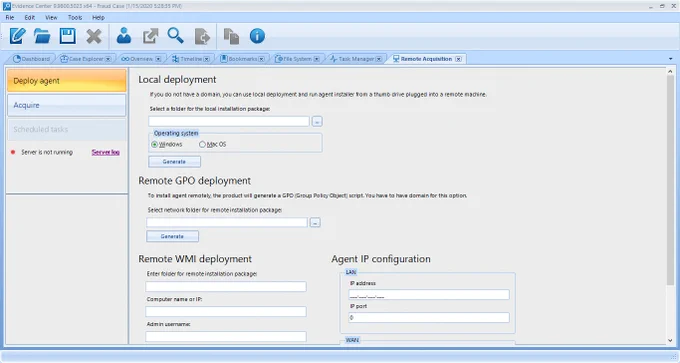
Task: Click the scrollbar up arrow
Action: [670, 72]
